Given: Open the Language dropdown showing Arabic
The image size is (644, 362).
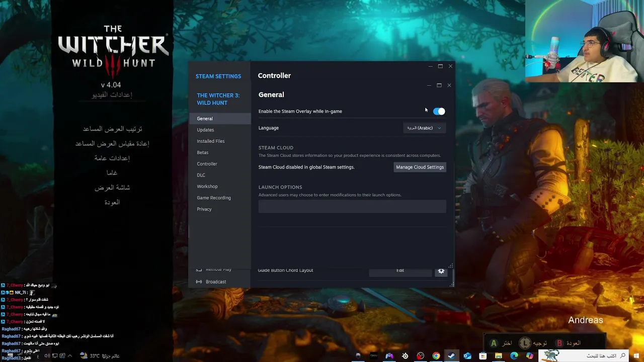Looking at the screenshot, I should (424, 128).
